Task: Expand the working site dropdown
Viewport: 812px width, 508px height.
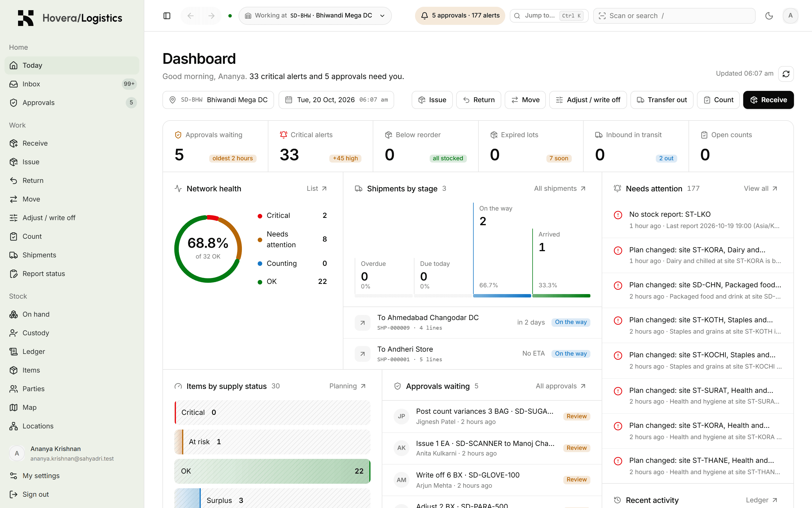Action: 315,16
